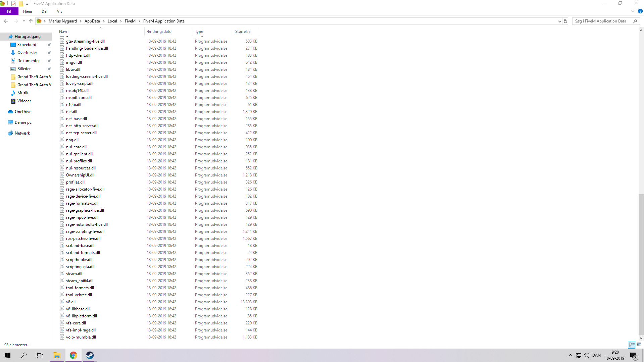Viewport: 644px width, 362px height.
Task: Select the gta-streaming-five.dll file icon
Action: (62, 41)
